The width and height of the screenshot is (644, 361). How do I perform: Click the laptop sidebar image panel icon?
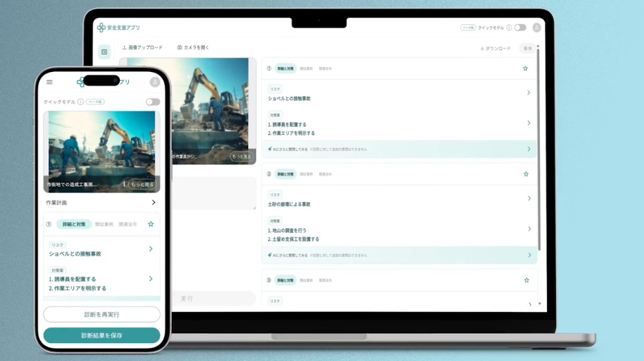coord(105,52)
